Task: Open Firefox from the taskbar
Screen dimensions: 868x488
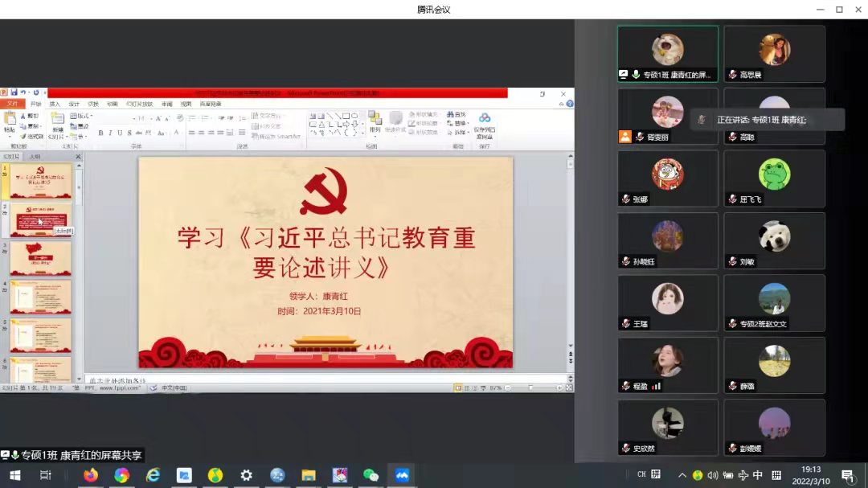Action: [x=90, y=475]
